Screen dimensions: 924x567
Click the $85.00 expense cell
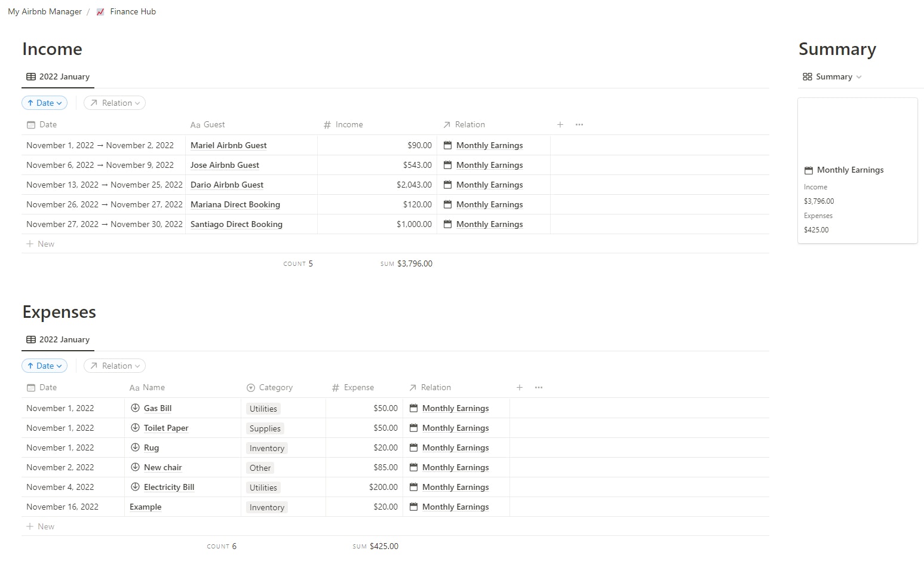click(364, 467)
